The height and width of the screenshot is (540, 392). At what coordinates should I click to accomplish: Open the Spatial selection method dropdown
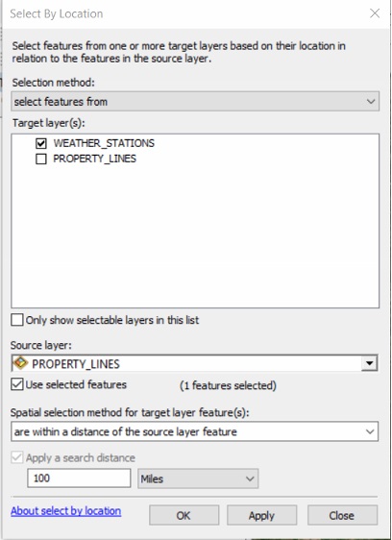(x=194, y=431)
